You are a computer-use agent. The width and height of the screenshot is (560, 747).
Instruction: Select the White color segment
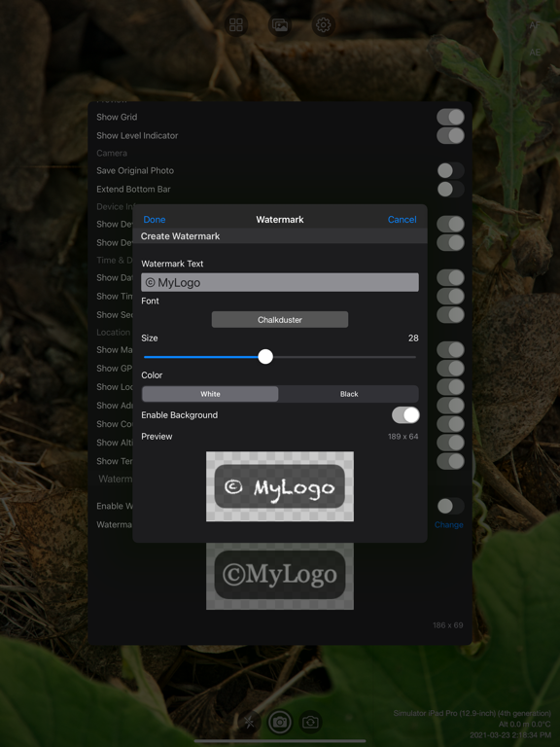210,394
